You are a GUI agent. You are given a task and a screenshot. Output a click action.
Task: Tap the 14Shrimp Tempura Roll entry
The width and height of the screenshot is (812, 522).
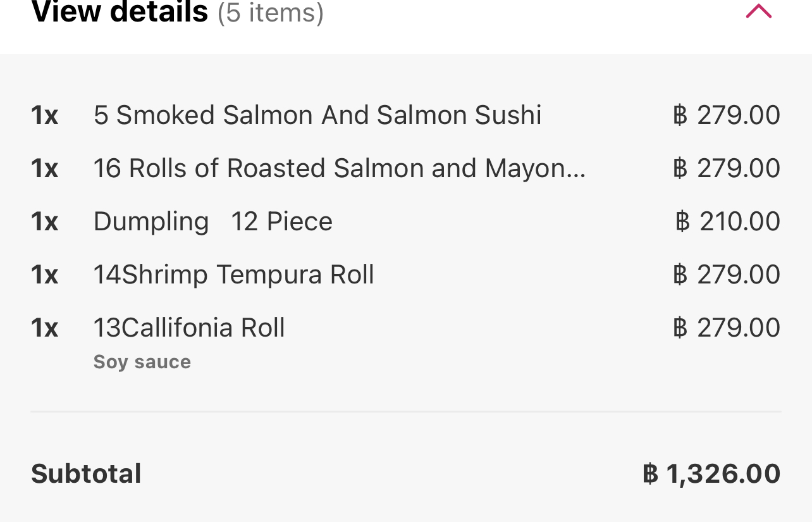point(234,275)
